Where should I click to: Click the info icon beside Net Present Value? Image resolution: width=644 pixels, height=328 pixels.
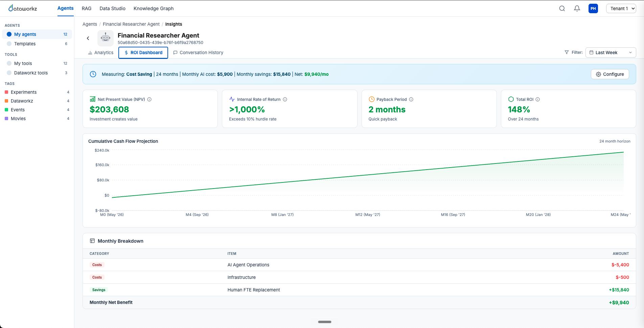149,100
